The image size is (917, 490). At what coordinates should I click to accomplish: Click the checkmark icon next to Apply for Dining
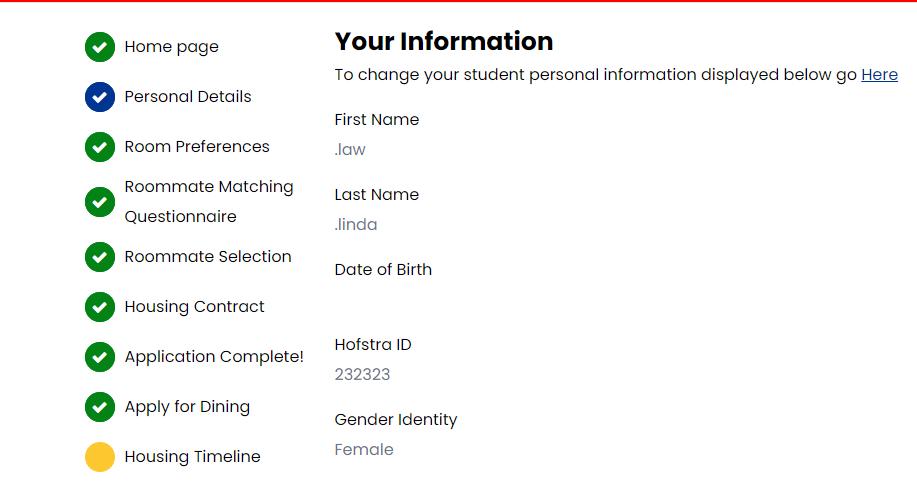point(99,407)
